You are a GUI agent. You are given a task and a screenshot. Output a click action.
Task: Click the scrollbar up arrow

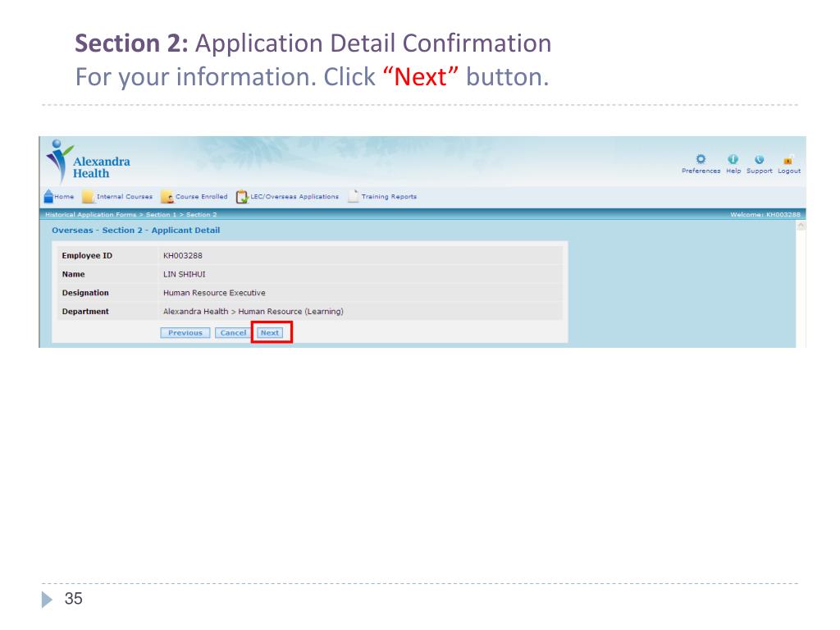[x=801, y=226]
